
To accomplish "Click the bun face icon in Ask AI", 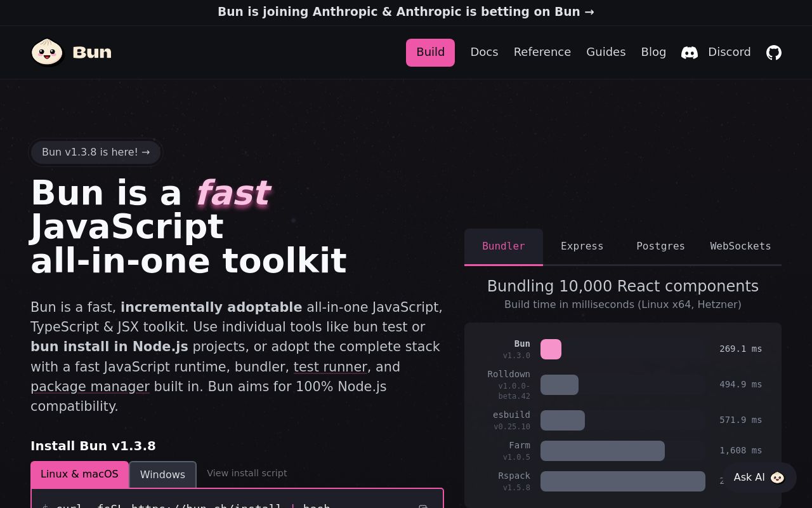I will click(777, 478).
